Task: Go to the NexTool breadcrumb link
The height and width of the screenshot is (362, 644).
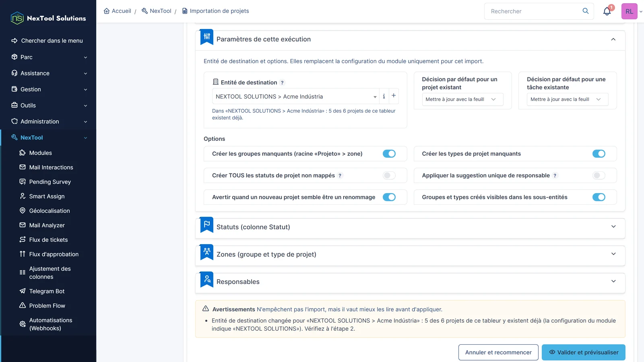Action: click(x=157, y=11)
